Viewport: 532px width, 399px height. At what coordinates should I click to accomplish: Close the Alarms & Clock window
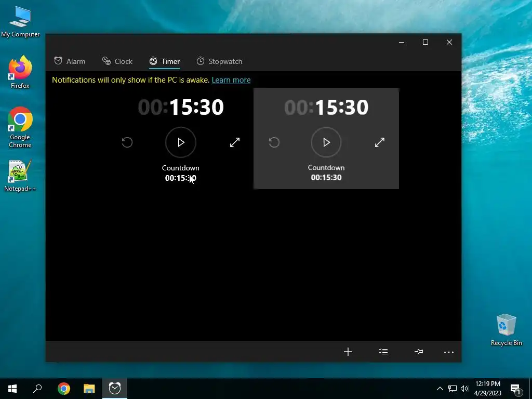449,42
